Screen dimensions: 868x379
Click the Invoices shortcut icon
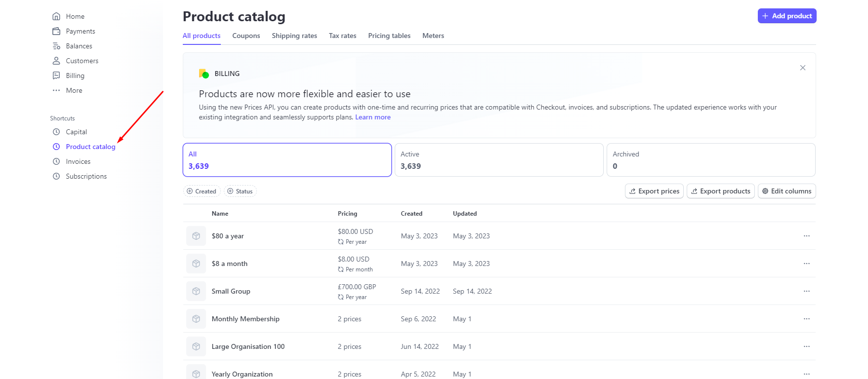click(56, 161)
